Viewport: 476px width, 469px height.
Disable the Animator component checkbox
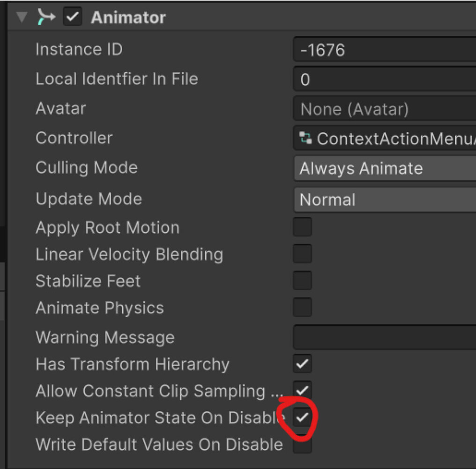coord(72,17)
